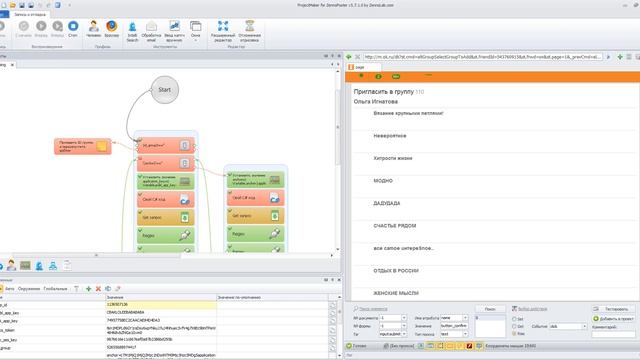Open the attribute name dropdown
Viewport: 640px width, 360px height.
coord(465,318)
